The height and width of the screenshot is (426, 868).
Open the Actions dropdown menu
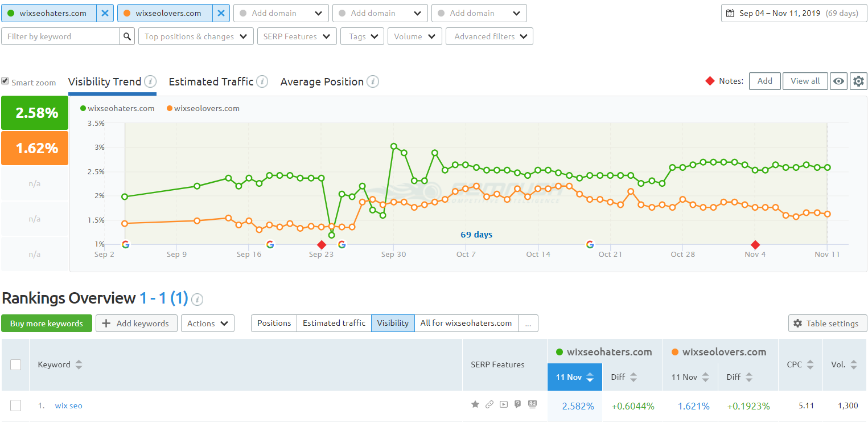207,323
